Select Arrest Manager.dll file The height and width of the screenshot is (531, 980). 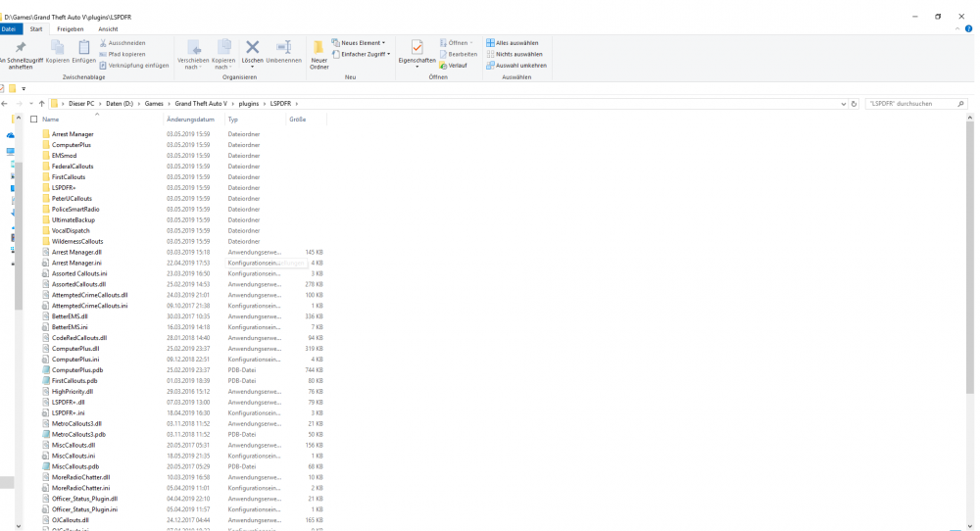76,253
